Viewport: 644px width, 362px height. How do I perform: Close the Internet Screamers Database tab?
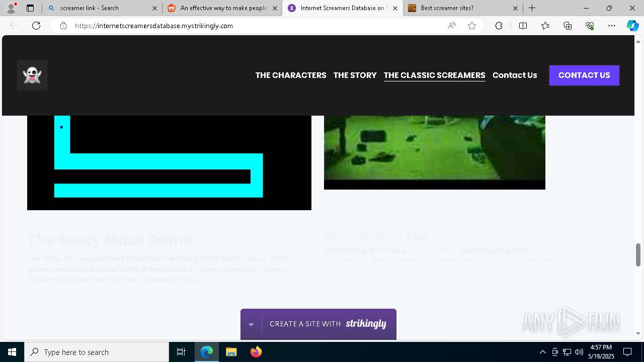pos(395,8)
